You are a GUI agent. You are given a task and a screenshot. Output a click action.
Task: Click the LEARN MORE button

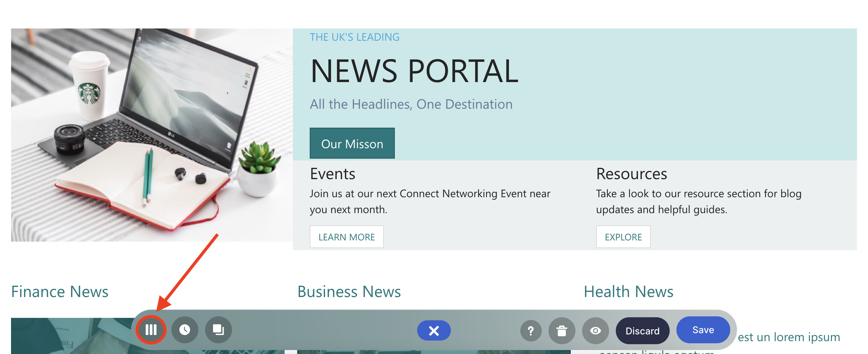[346, 237]
